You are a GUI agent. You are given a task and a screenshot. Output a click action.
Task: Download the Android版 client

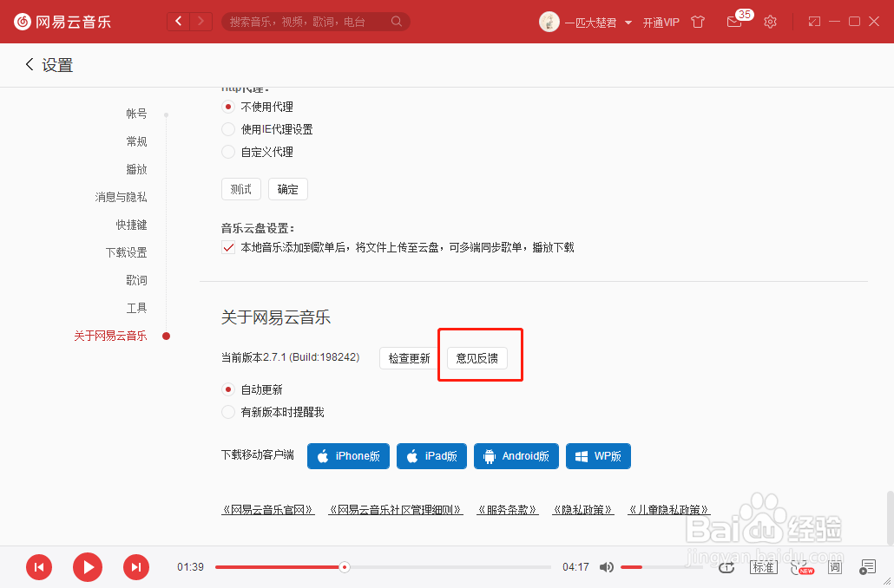(516, 456)
